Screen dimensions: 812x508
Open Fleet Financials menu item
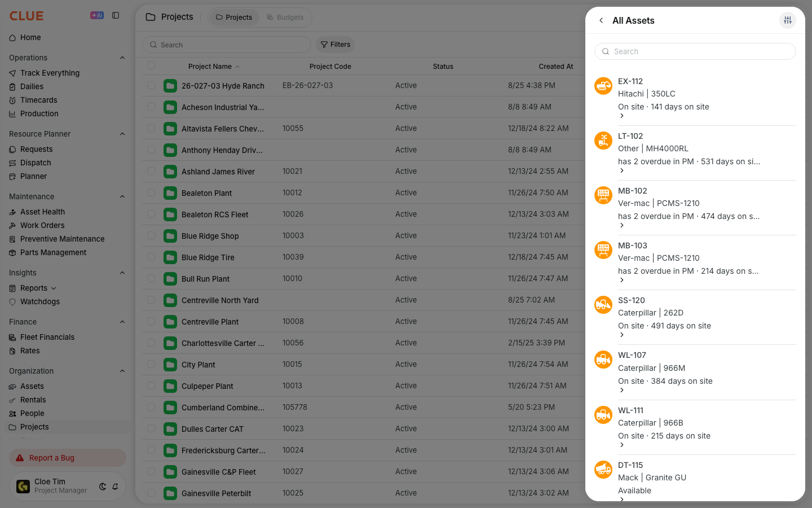(47, 338)
